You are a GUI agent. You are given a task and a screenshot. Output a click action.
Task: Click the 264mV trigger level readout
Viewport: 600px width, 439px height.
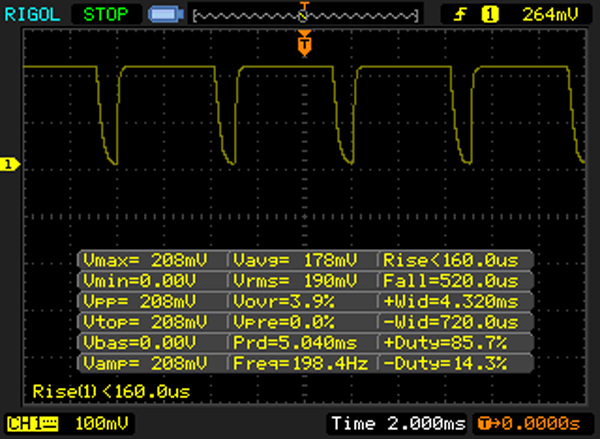551,15
